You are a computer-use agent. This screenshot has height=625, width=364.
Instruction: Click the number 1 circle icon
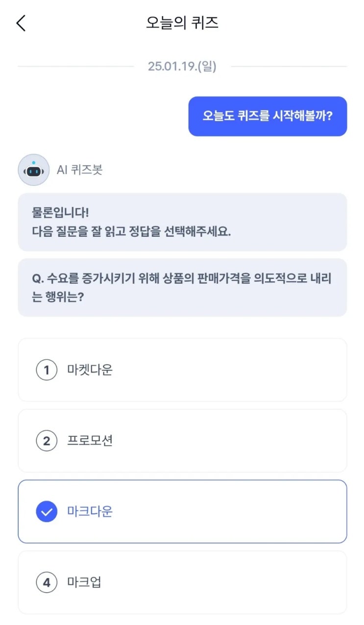(x=47, y=370)
